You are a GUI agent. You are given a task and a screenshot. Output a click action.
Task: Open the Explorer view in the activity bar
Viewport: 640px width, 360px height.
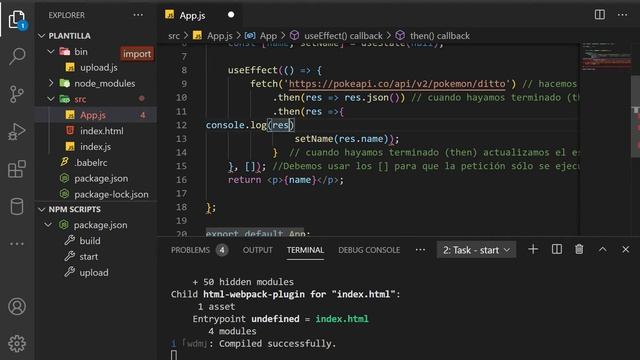click(x=17, y=19)
